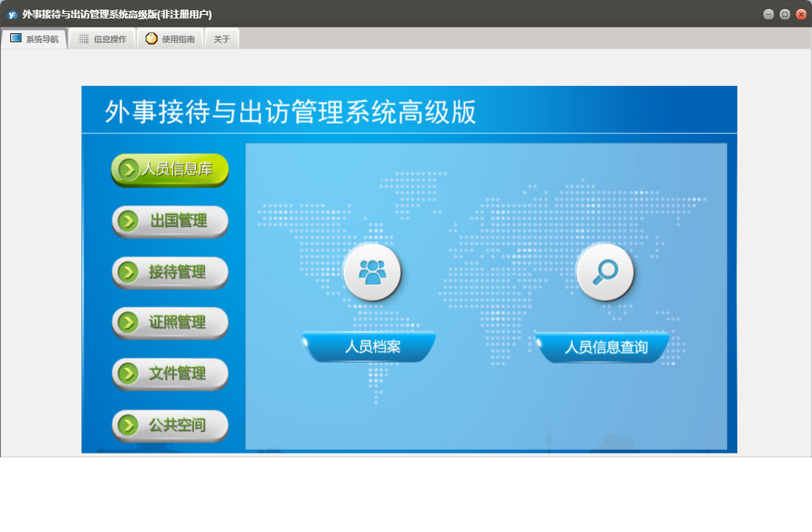812x532 pixels.
Task: Switch to the 信息操作 tab
Action: click(x=103, y=39)
